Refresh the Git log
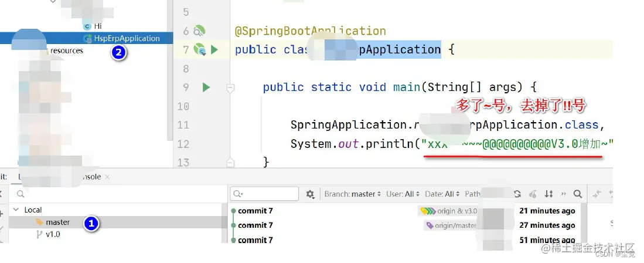 tap(517, 194)
